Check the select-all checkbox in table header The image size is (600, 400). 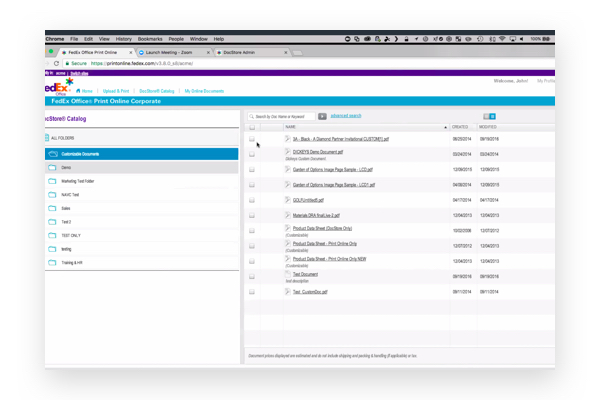[252, 128]
